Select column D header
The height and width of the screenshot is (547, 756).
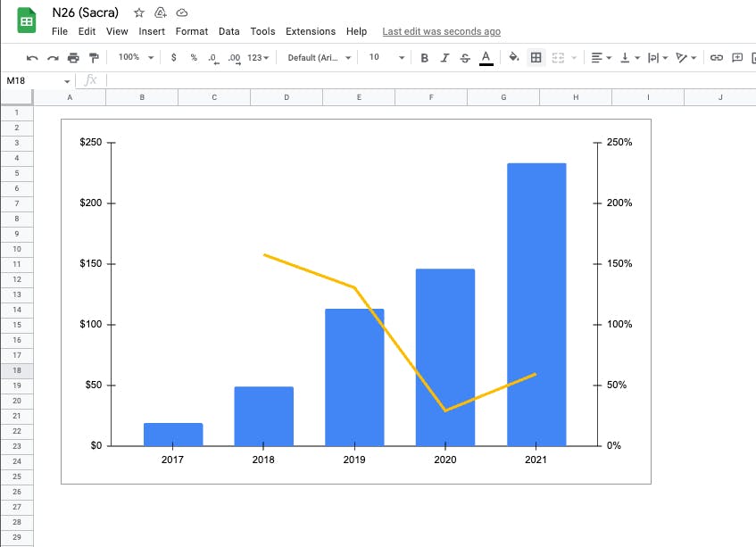point(287,97)
